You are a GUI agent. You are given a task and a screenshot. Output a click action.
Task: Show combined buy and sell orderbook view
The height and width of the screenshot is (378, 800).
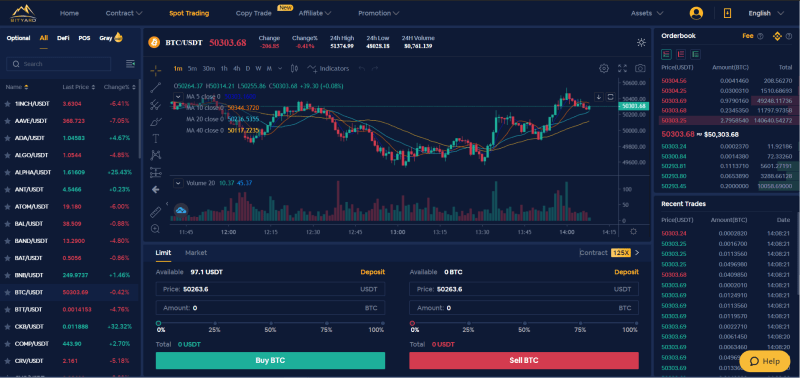(x=666, y=54)
